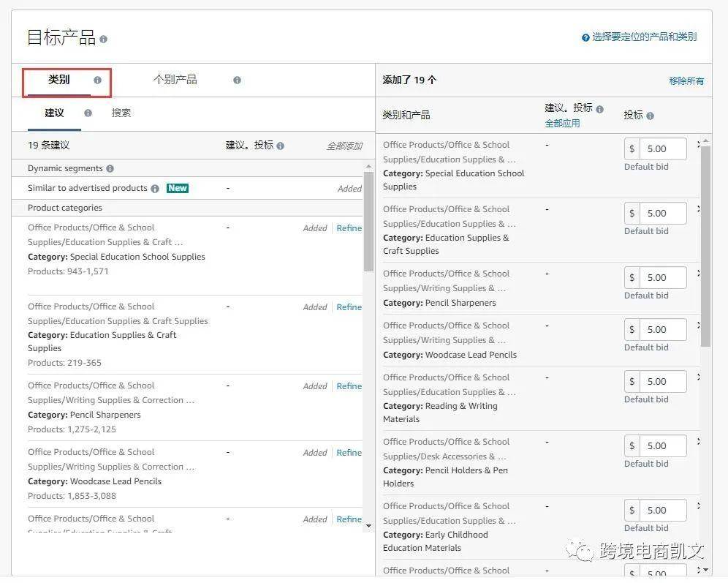Click 全部应用 under suggested bid
This screenshot has height=583, width=728.
tap(562, 123)
